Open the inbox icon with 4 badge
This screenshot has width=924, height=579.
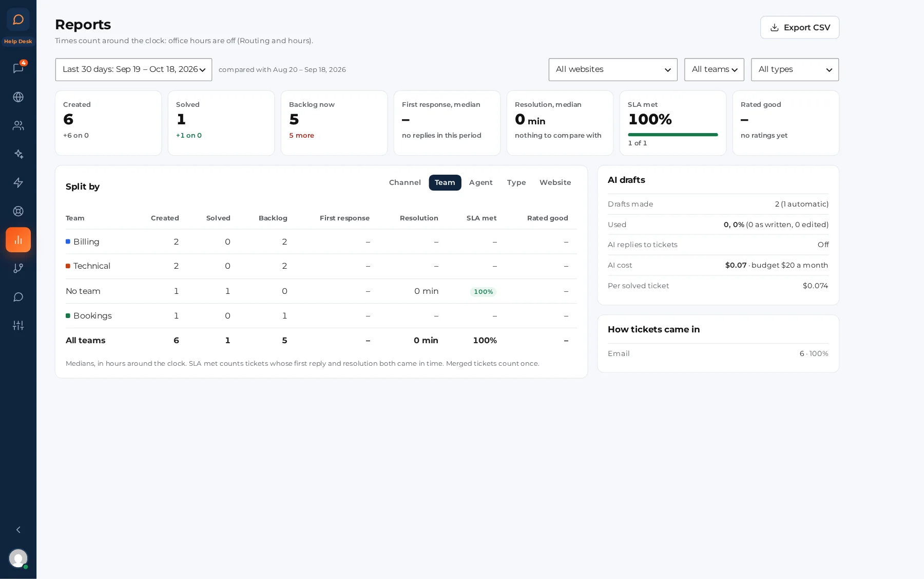18,68
